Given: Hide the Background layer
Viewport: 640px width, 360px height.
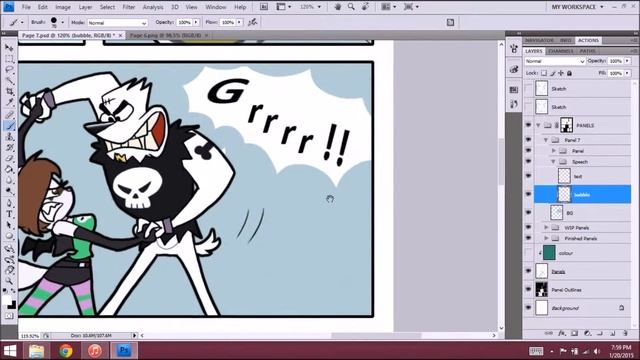Looking at the screenshot, I should 529,308.
